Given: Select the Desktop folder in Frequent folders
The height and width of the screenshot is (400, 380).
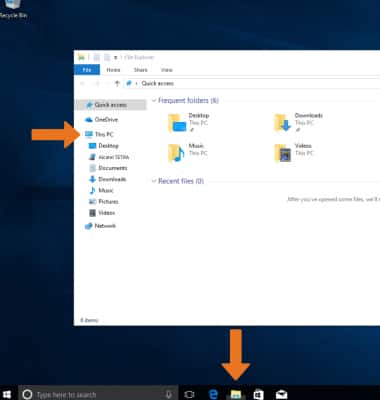Looking at the screenshot, I should click(189, 123).
